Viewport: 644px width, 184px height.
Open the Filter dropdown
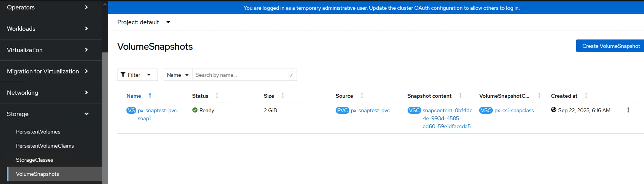137,75
